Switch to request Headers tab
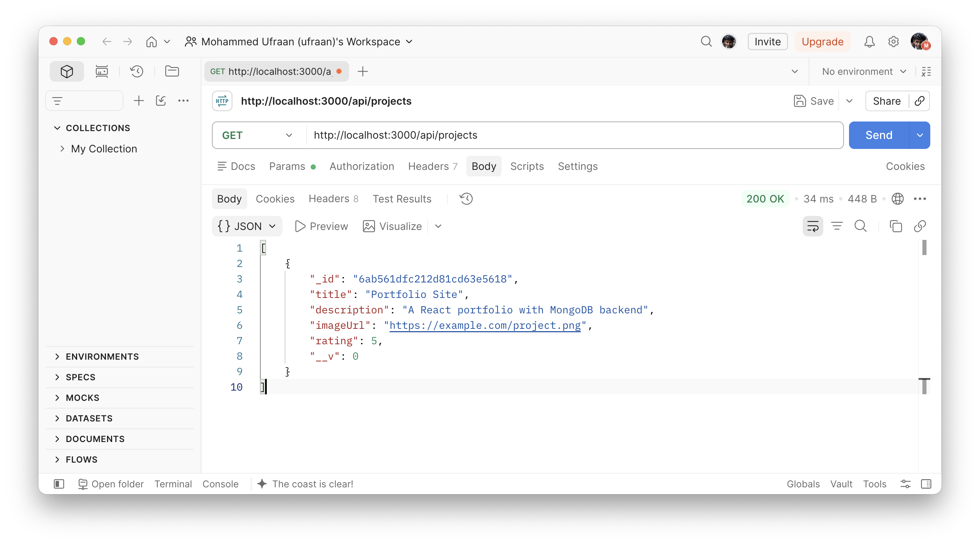This screenshot has height=545, width=980. pos(432,166)
